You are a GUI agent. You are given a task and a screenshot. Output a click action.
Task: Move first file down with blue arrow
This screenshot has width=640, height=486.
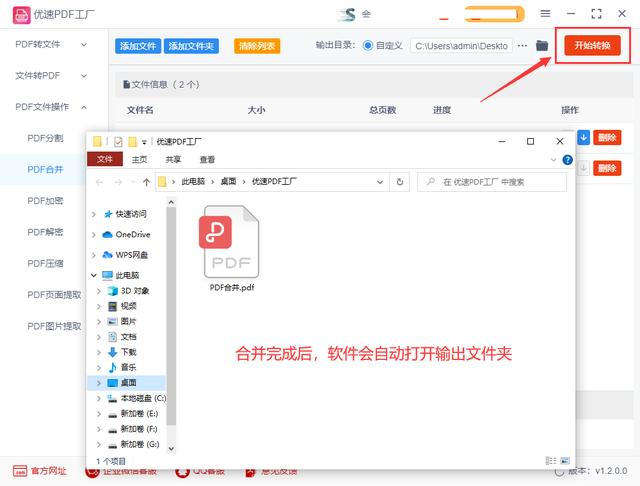coord(584,138)
